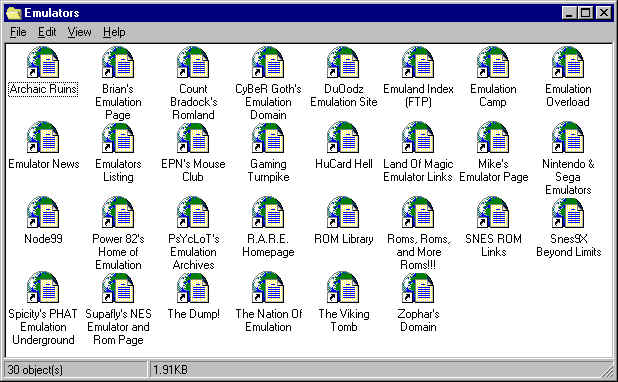Open the Help menu

(x=114, y=32)
